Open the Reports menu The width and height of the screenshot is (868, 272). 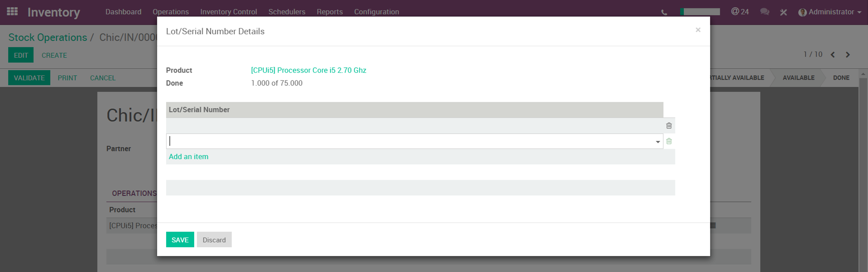pos(329,12)
